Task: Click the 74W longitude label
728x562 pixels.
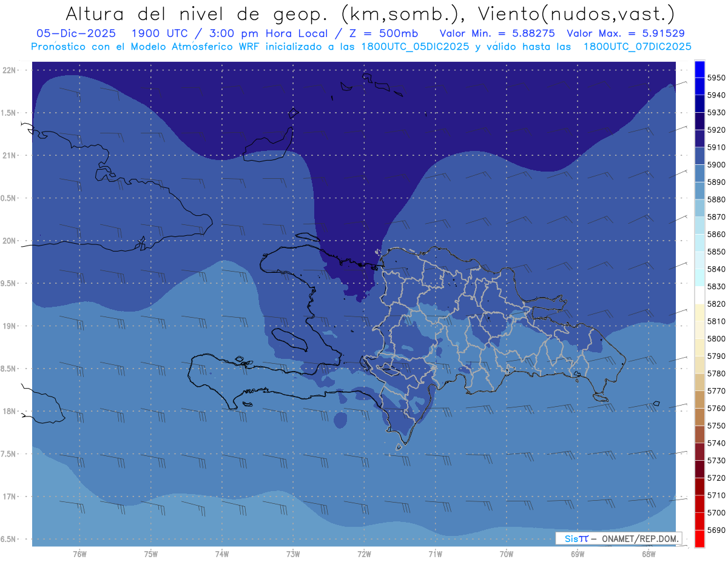Action: [x=222, y=554]
